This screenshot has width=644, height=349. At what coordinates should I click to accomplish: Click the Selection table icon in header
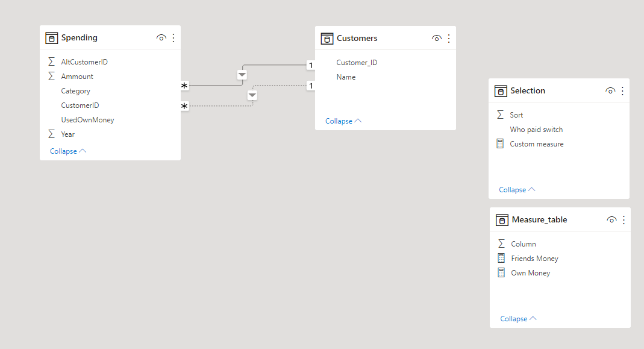(x=501, y=91)
